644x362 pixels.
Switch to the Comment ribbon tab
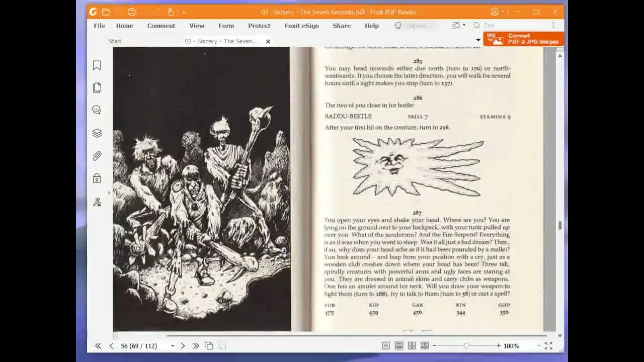click(161, 26)
